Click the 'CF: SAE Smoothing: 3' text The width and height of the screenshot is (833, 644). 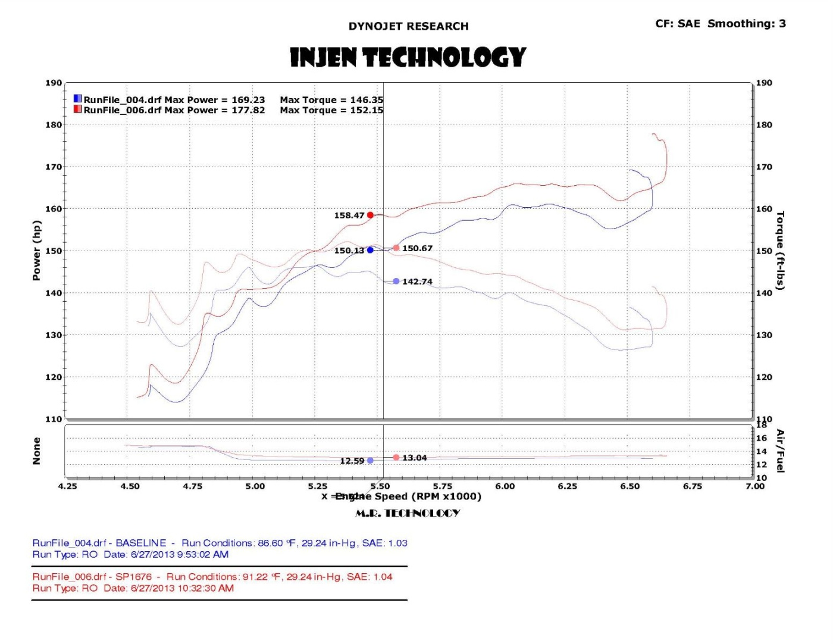click(x=721, y=24)
